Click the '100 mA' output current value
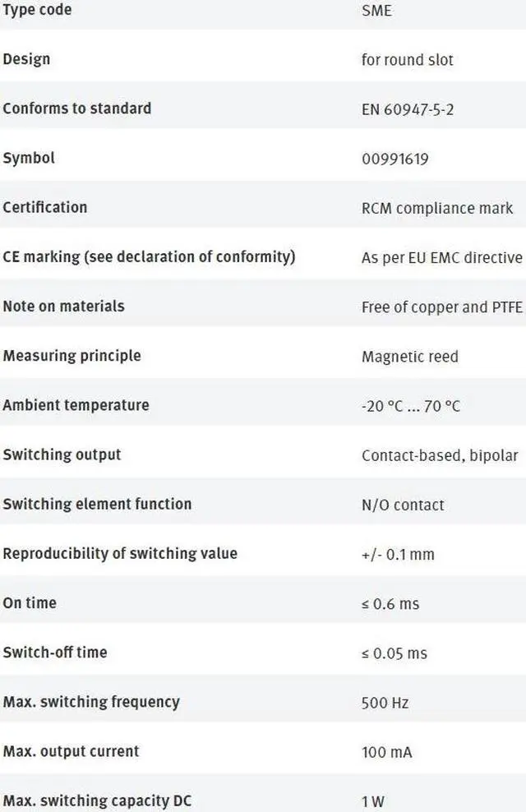The image size is (526, 812). tap(386, 752)
